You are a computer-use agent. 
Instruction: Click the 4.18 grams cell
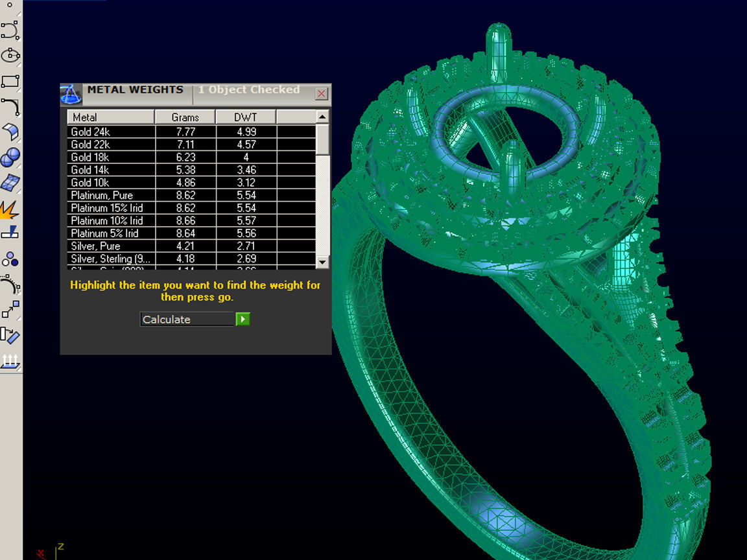(x=185, y=259)
